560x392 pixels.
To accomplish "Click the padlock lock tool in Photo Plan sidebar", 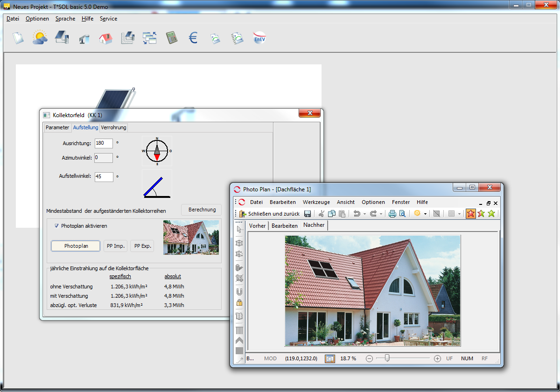I will (x=239, y=302).
